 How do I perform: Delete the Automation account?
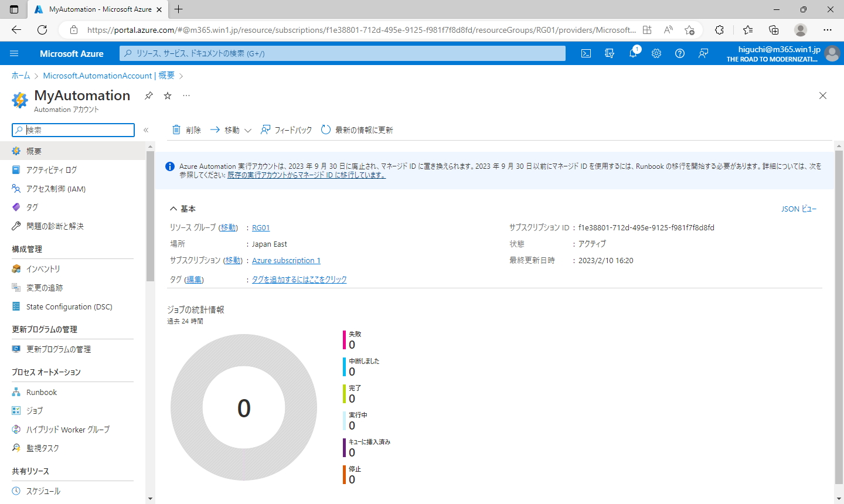point(186,130)
